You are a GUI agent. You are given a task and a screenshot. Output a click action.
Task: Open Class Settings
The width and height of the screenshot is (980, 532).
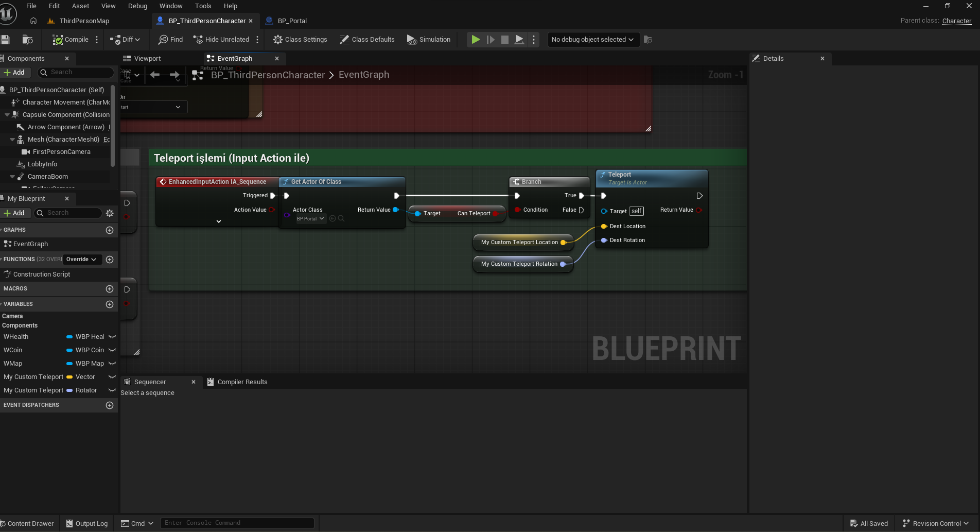coord(300,40)
